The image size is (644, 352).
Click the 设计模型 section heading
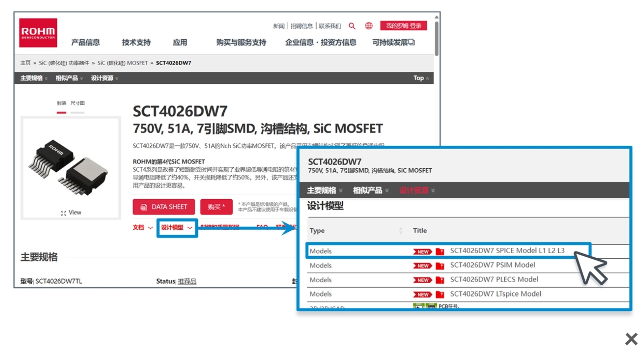click(x=325, y=206)
